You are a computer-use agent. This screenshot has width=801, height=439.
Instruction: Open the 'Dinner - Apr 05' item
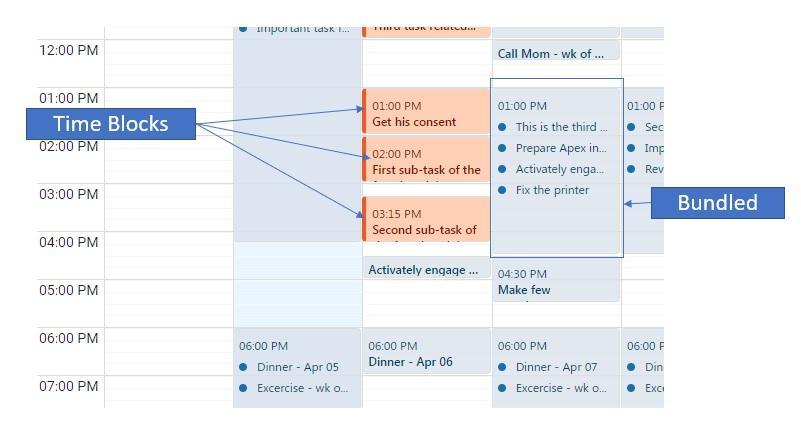coord(297,367)
